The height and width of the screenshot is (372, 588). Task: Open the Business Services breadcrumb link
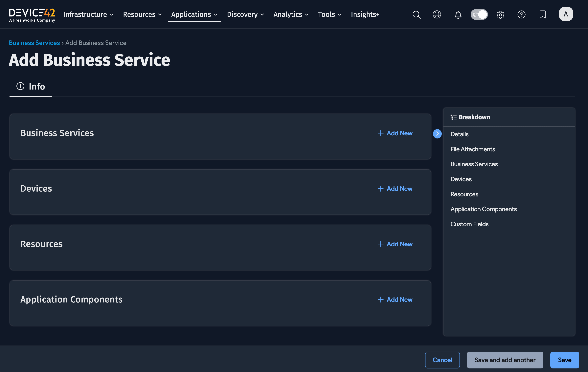click(34, 43)
